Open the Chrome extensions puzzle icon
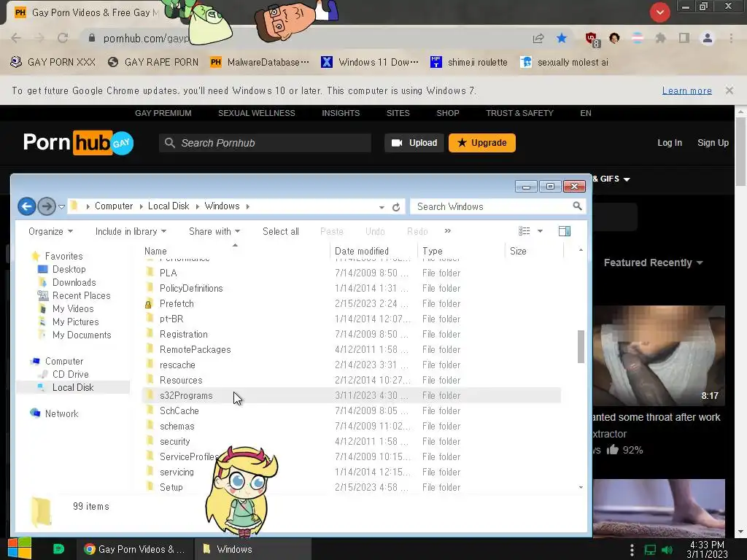 pos(660,38)
